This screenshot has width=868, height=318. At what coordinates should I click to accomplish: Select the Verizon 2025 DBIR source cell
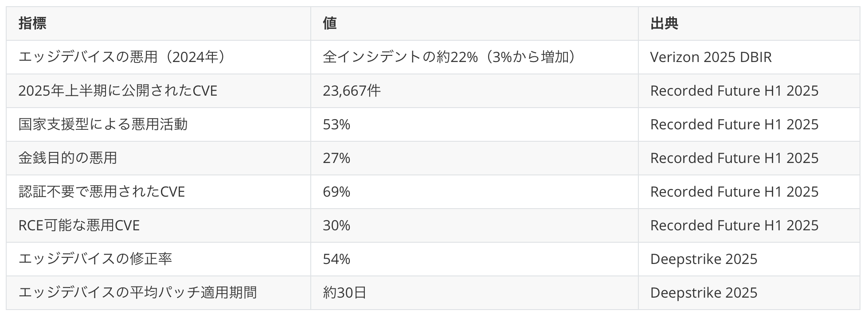click(711, 57)
